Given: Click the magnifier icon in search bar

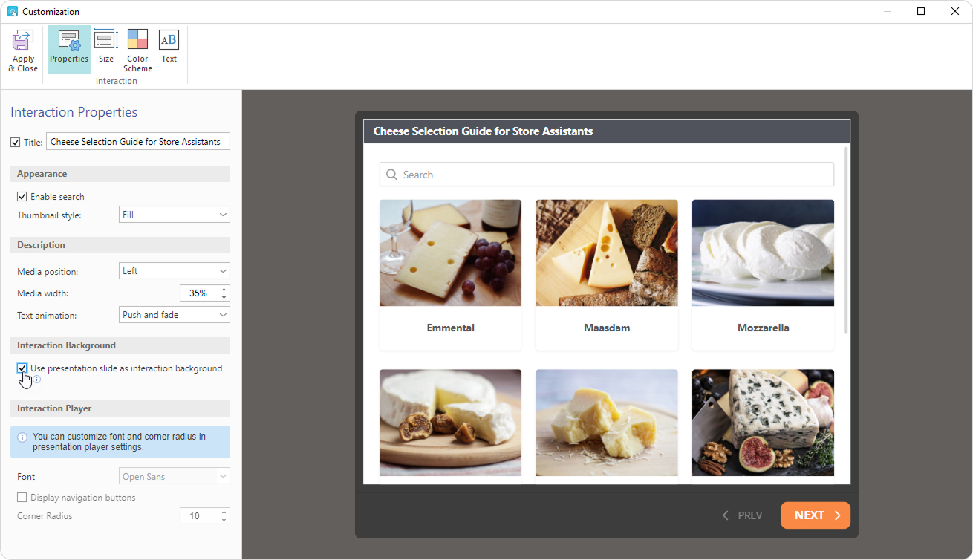Looking at the screenshot, I should pyautogui.click(x=392, y=175).
